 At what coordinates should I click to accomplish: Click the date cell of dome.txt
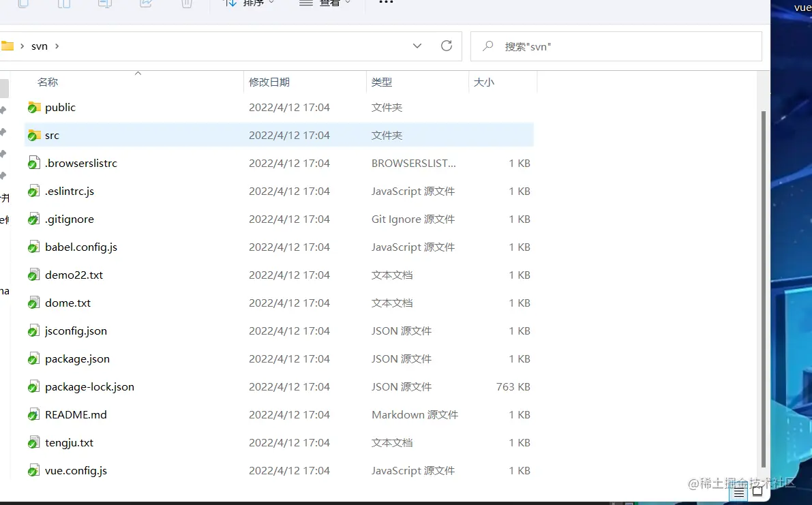290,303
